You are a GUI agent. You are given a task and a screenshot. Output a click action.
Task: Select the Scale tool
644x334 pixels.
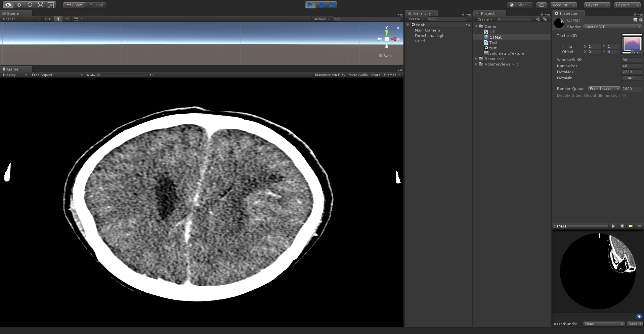[x=40, y=5]
